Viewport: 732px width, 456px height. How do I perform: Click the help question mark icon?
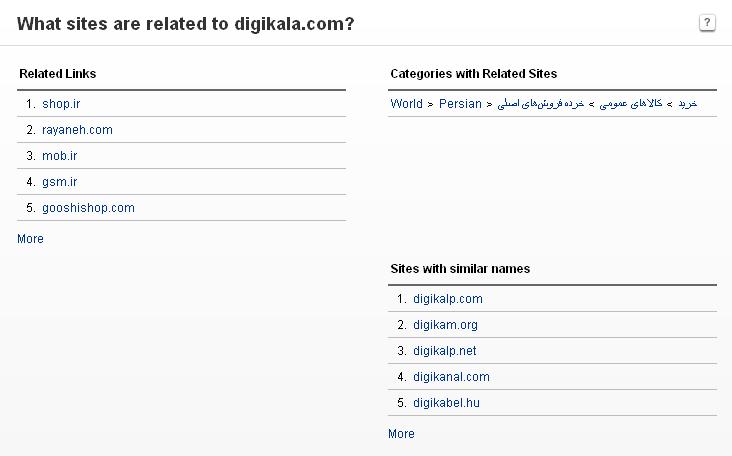coord(707,23)
